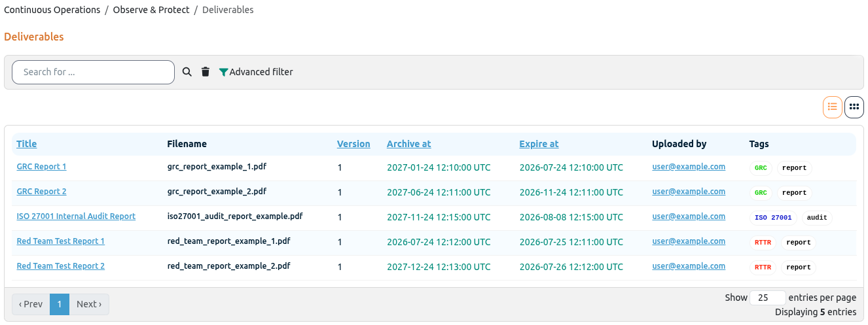Click expire date 2026-11-24 12:11:00 UTC
Image resolution: width=868 pixels, height=325 pixels.
[x=571, y=192]
